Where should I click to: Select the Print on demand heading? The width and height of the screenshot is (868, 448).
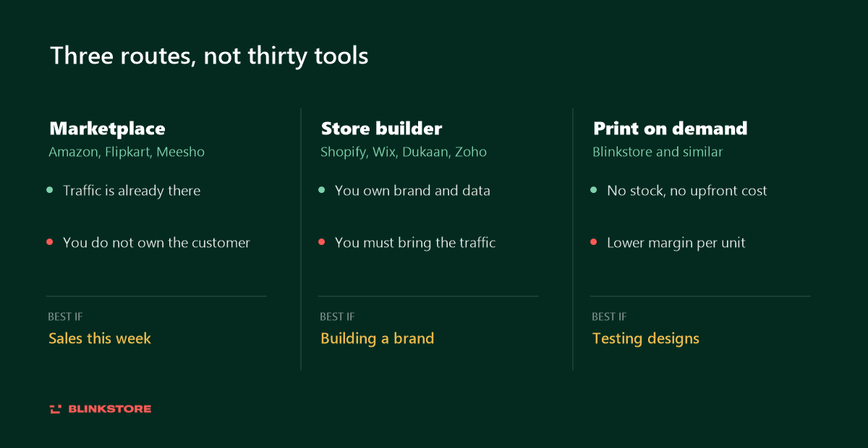tap(670, 129)
